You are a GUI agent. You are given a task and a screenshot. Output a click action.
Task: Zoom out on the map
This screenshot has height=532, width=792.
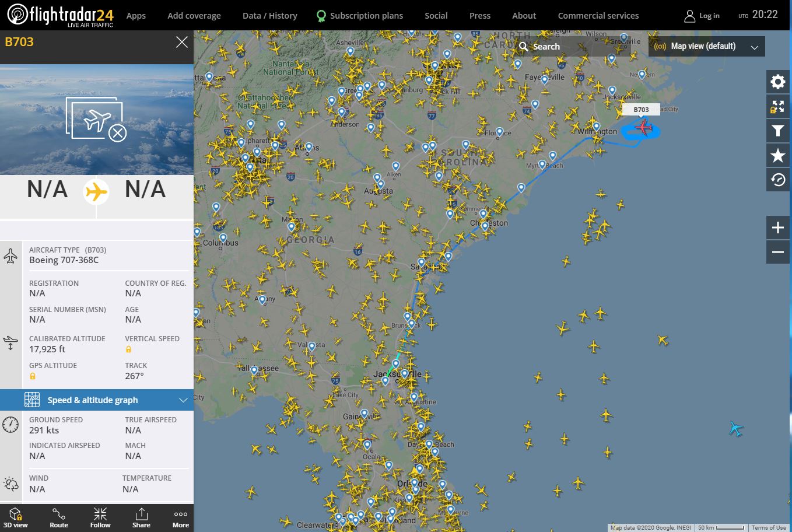coord(777,252)
